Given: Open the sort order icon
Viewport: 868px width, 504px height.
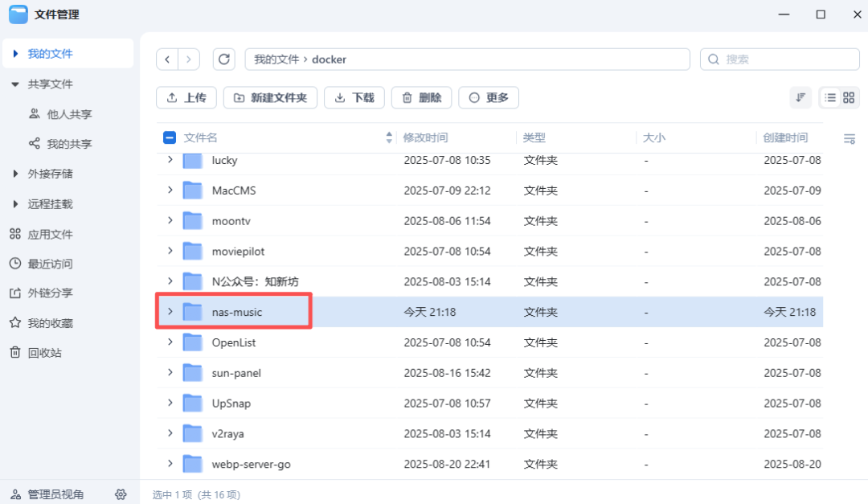Looking at the screenshot, I should 800,97.
